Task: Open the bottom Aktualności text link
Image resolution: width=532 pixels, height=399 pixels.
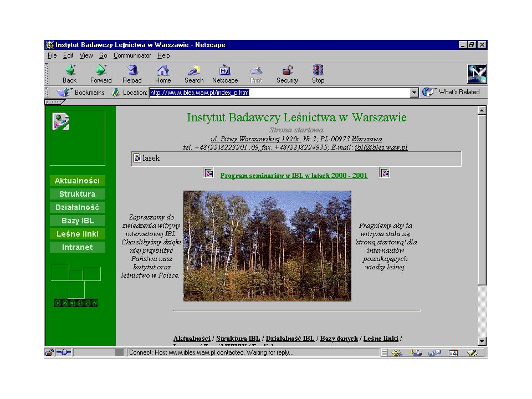Action: click(x=192, y=338)
